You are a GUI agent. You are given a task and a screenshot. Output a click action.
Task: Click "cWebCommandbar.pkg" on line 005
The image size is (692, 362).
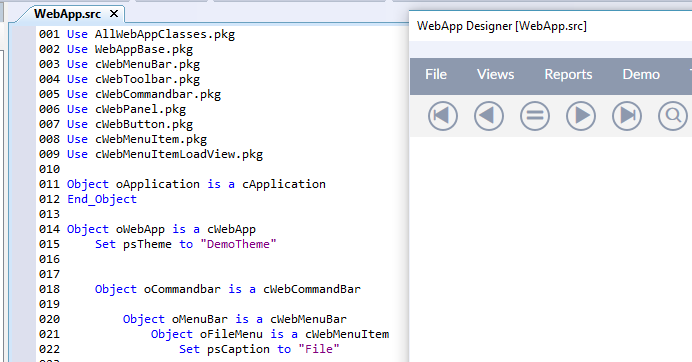(158, 94)
